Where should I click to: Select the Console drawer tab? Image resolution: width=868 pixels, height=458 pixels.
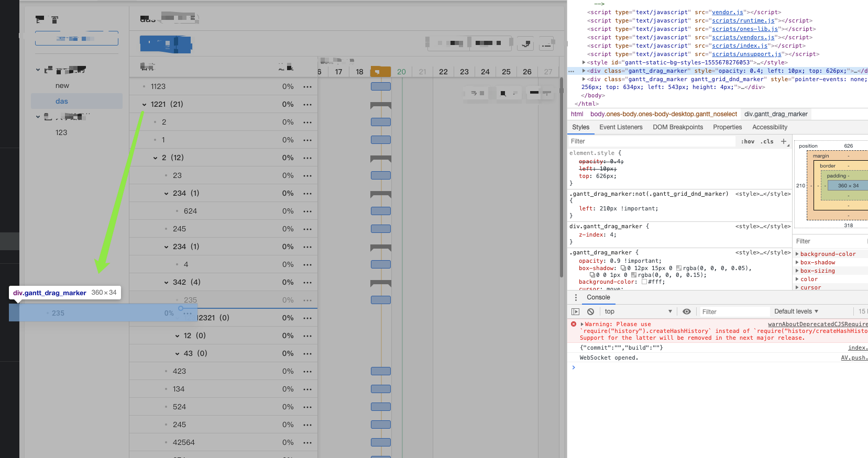tap(598, 297)
